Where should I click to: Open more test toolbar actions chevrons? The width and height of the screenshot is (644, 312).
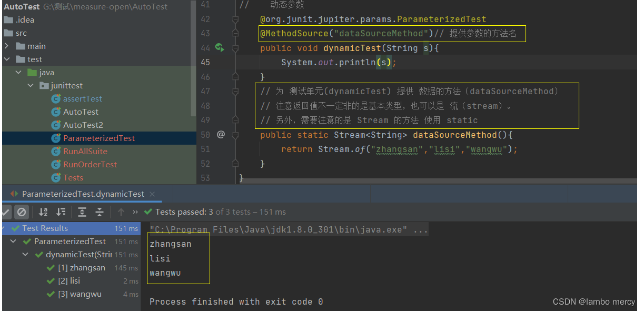pos(135,212)
